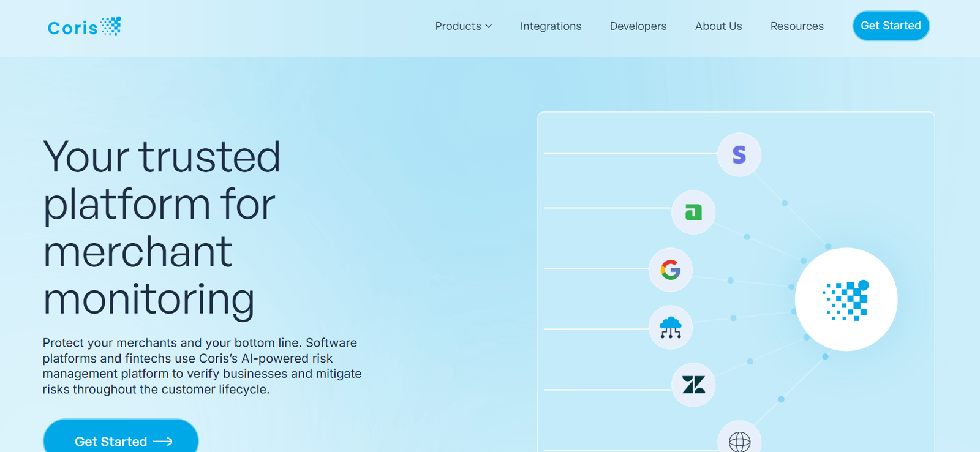The image size is (980, 452).
Task: Click the Coris pixel-grid logo mark in header
Action: point(111,26)
